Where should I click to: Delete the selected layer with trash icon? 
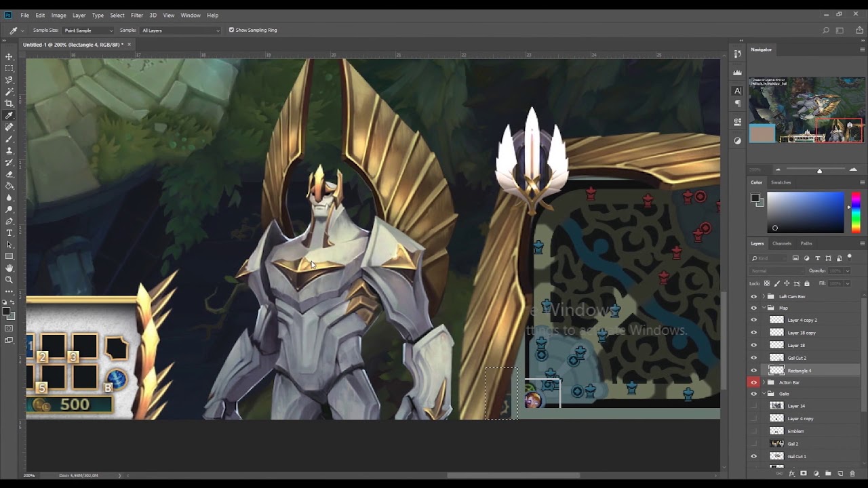tap(852, 474)
